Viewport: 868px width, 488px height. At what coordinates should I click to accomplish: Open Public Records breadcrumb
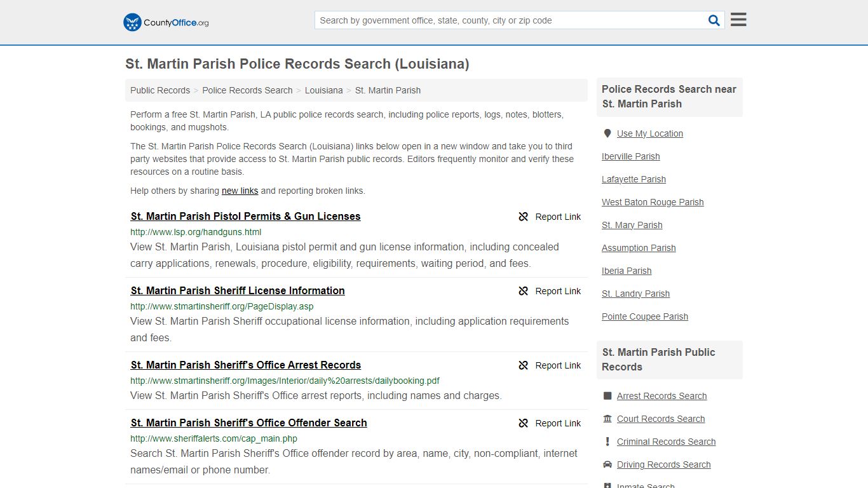pyautogui.click(x=160, y=90)
